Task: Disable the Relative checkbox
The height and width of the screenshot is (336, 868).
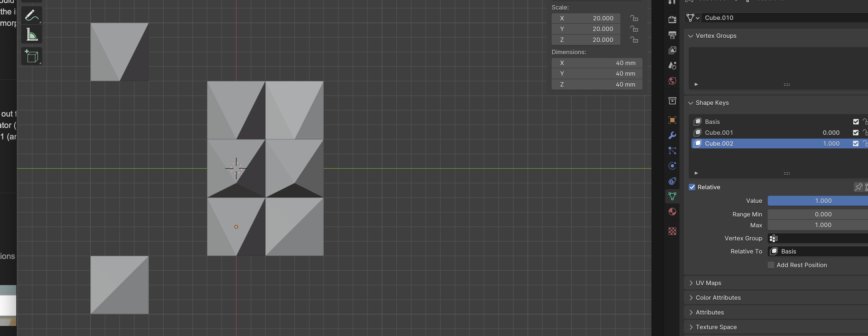Action: coord(692,187)
